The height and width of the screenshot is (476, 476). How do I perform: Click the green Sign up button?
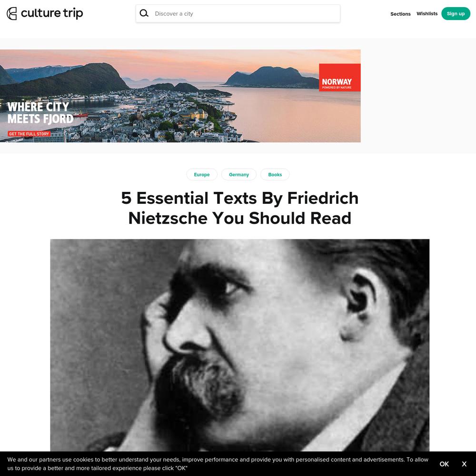pos(456,14)
